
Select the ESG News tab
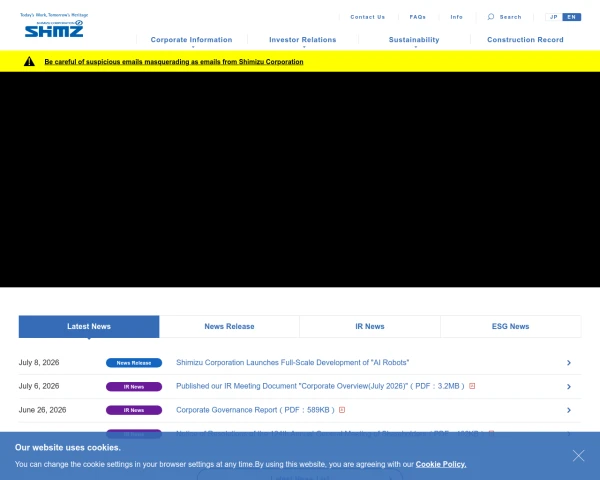(510, 327)
